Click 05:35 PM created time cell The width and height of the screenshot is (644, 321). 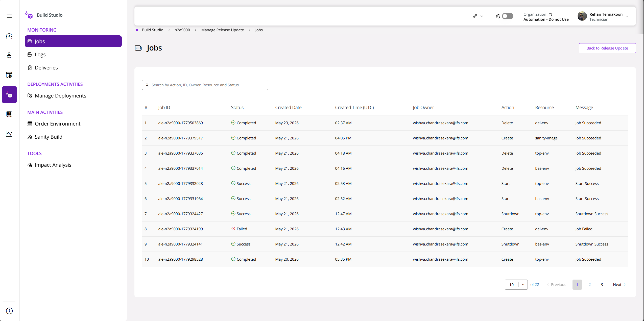[x=343, y=259]
